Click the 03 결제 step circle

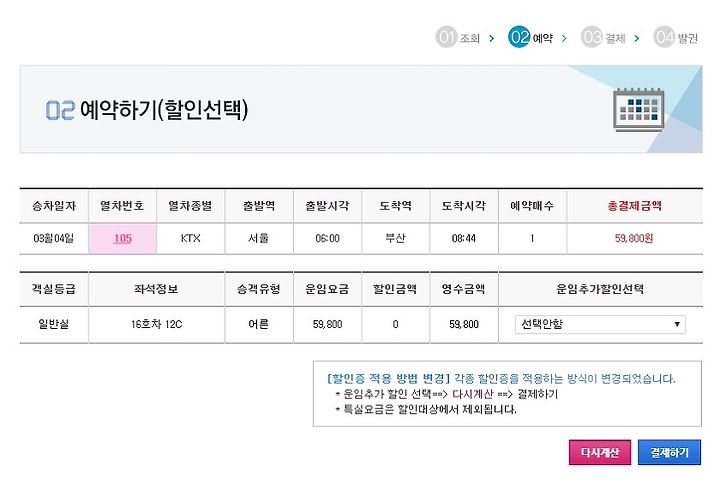point(591,37)
